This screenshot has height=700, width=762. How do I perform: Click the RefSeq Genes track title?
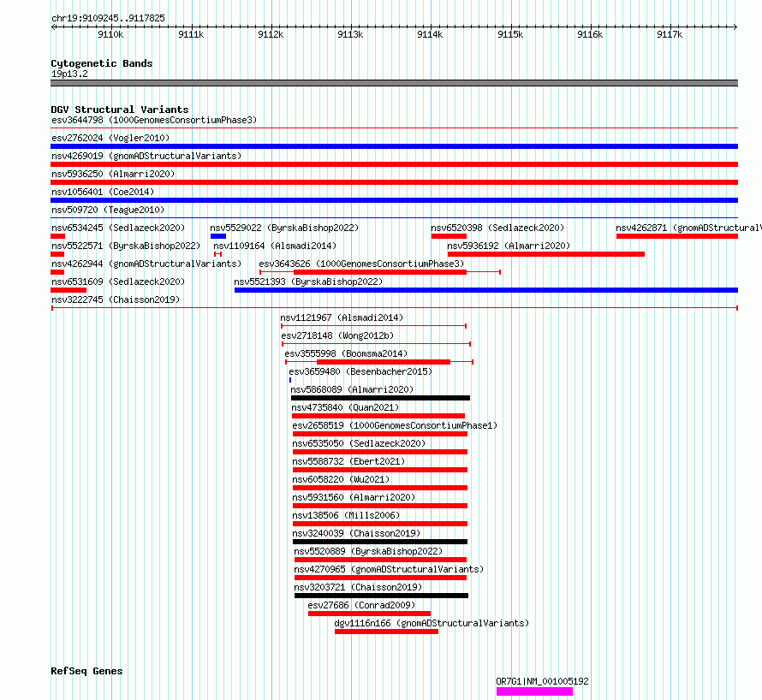coord(86,672)
